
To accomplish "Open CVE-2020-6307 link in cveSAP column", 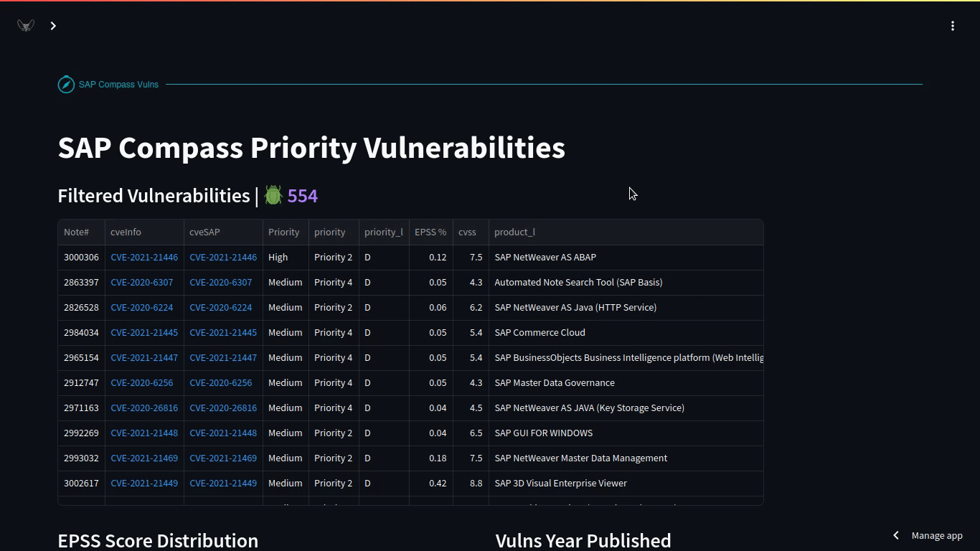I will (x=221, y=283).
